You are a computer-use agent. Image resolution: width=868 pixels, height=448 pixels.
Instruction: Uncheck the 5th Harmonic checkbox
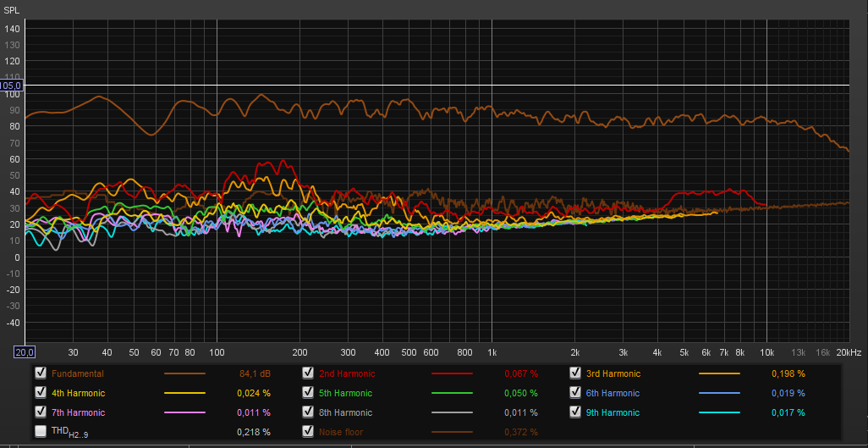pos(308,393)
